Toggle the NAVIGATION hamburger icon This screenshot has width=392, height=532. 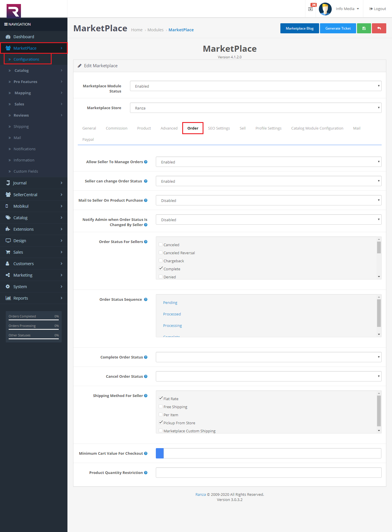coord(6,24)
